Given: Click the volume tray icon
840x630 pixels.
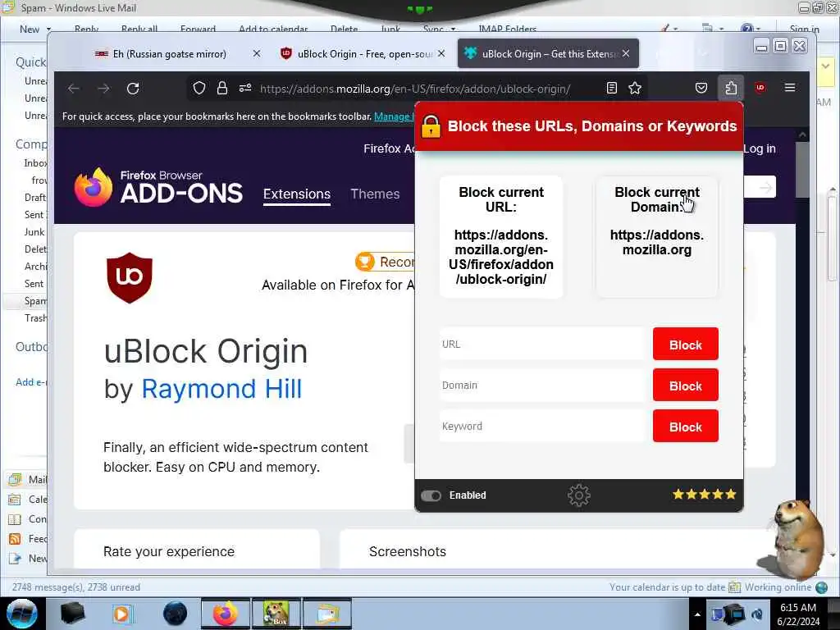Looking at the screenshot, I should (757, 614).
